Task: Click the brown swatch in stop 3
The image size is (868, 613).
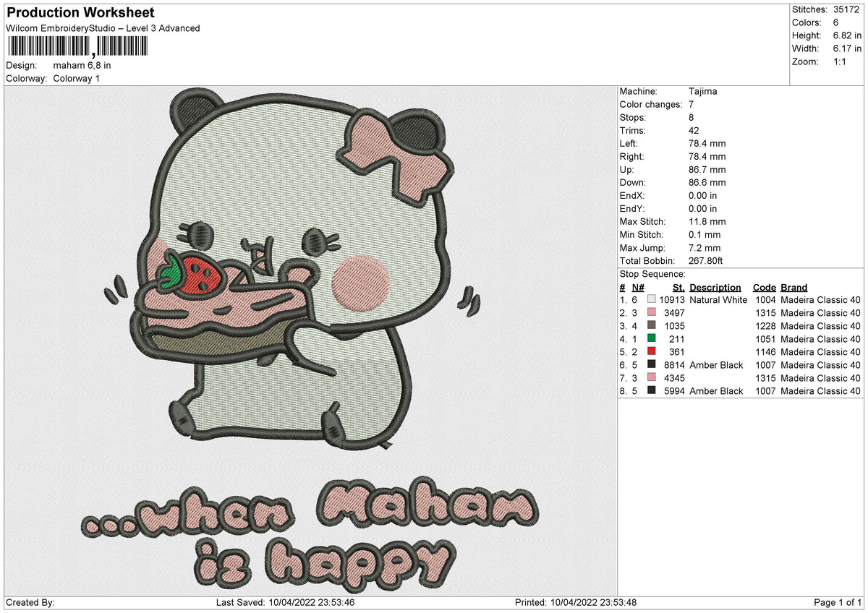Action: pos(652,325)
